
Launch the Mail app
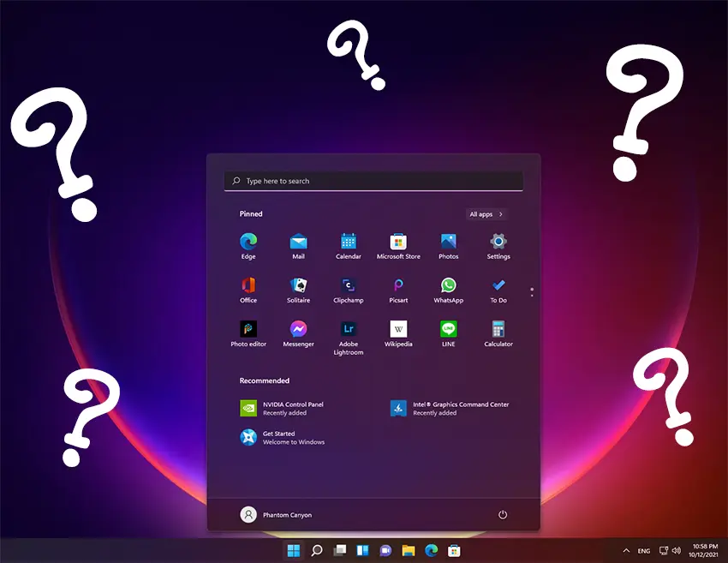click(298, 242)
